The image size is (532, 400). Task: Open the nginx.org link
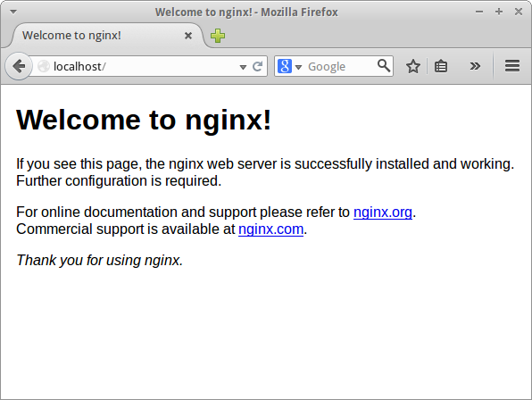click(x=383, y=212)
